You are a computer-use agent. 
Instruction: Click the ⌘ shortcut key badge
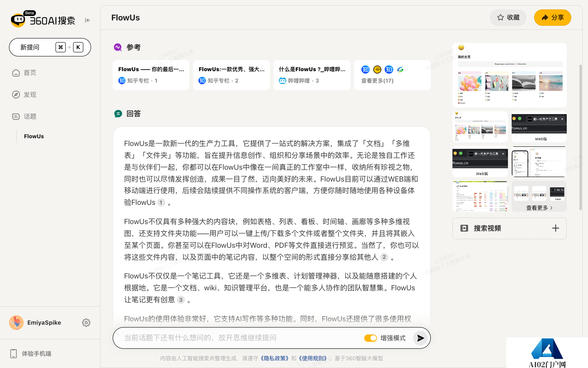tap(61, 47)
